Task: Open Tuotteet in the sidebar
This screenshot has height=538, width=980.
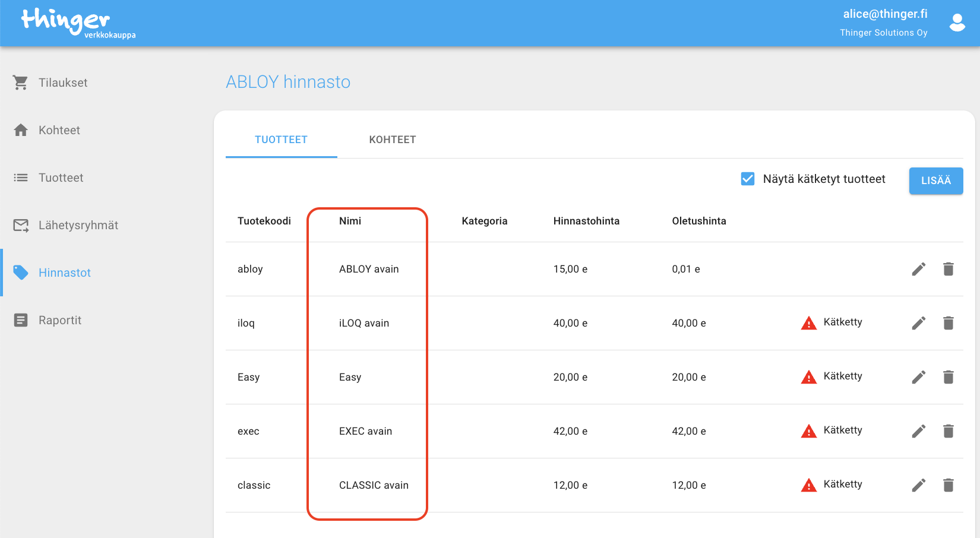Action: (61, 178)
